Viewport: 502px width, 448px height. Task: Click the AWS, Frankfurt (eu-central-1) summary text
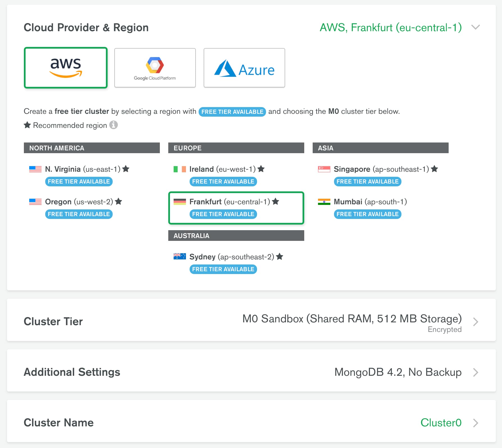[x=391, y=28]
